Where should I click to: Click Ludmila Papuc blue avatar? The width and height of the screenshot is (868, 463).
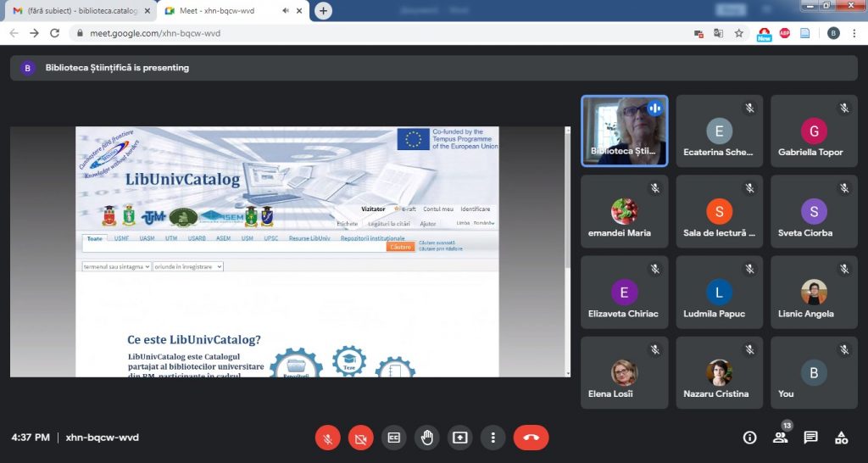point(719,293)
